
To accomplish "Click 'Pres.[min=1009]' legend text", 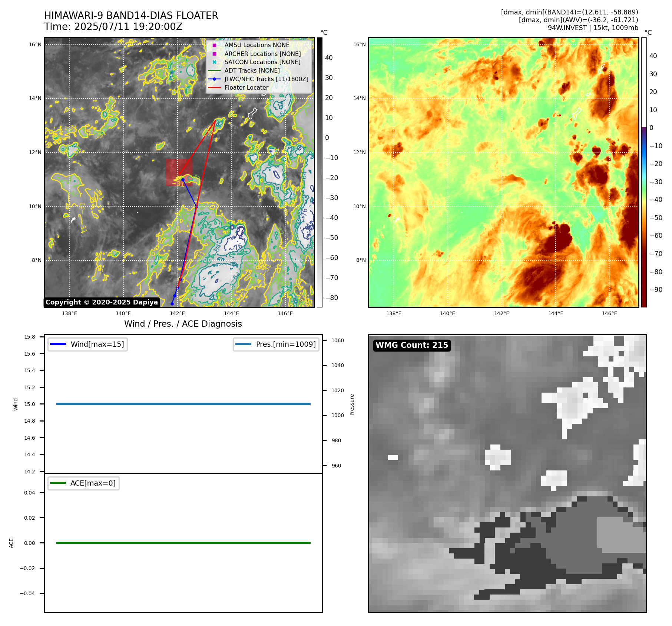I will click(286, 344).
